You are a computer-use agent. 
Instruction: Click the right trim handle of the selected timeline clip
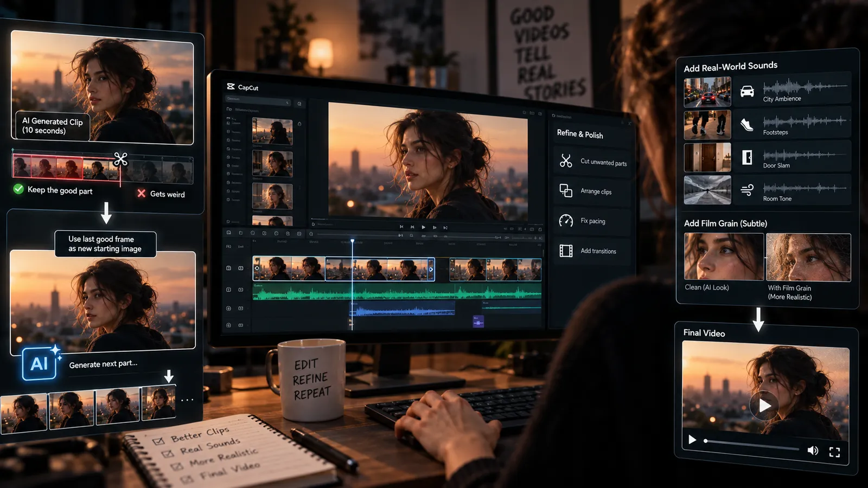point(431,269)
